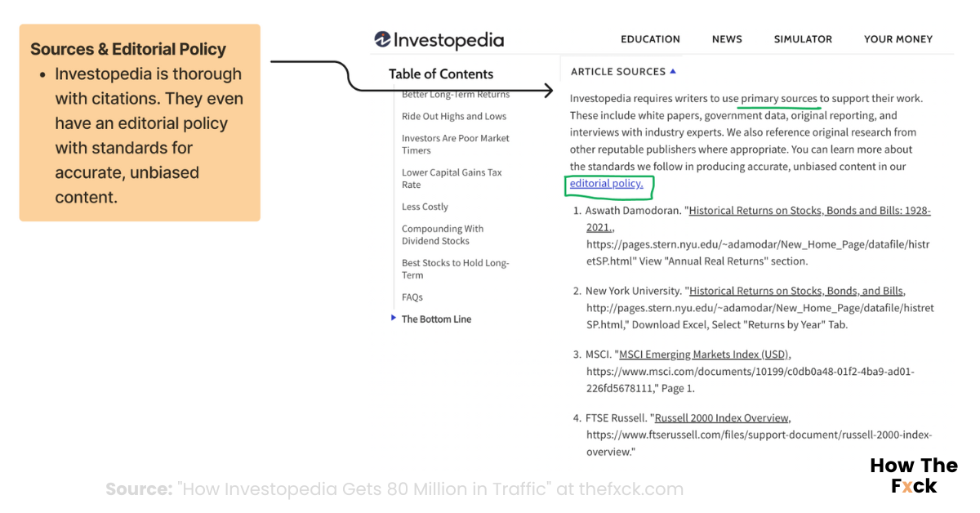Open the MSCI Emerging Markets Index link
Image resolution: width=980 pixels, height=513 pixels.
coord(704,355)
